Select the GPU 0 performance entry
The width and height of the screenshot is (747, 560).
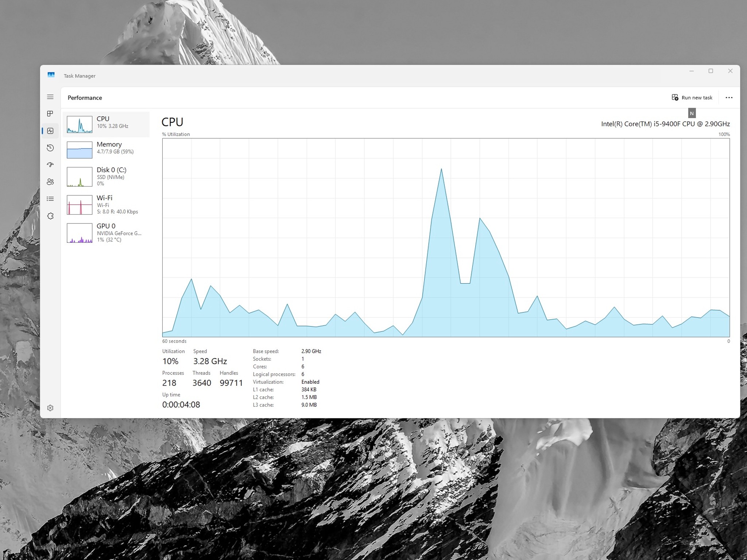[106, 233]
